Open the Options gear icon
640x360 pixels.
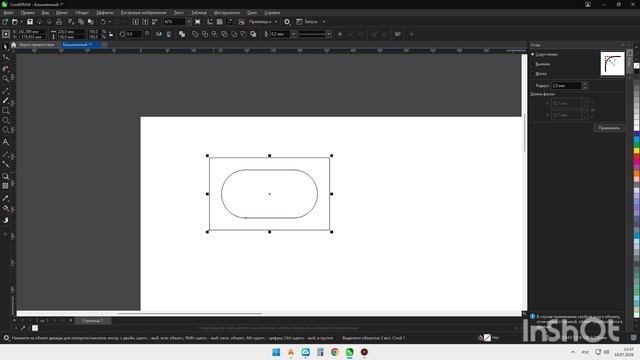point(287,22)
